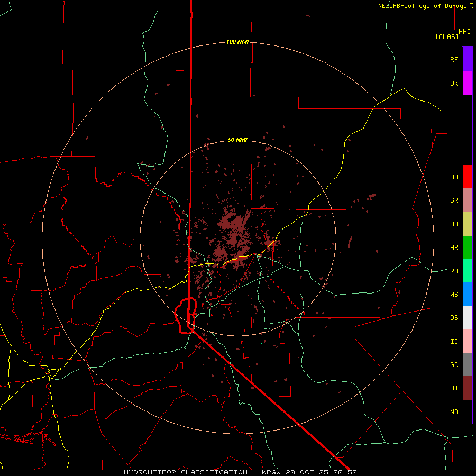This screenshot has width=476, height=476.
Task: Click the ND black legend swatch
Action: point(467,411)
